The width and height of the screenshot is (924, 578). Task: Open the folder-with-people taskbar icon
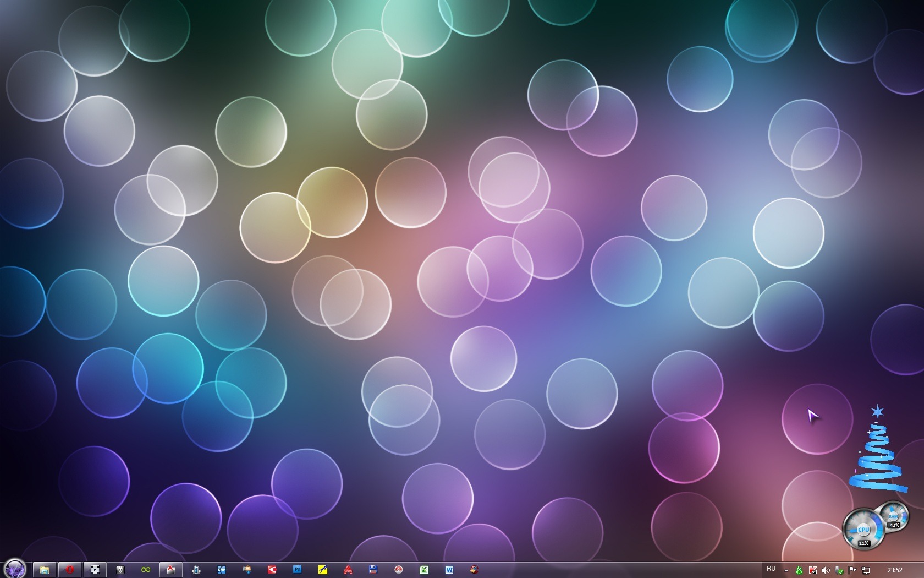(x=247, y=570)
